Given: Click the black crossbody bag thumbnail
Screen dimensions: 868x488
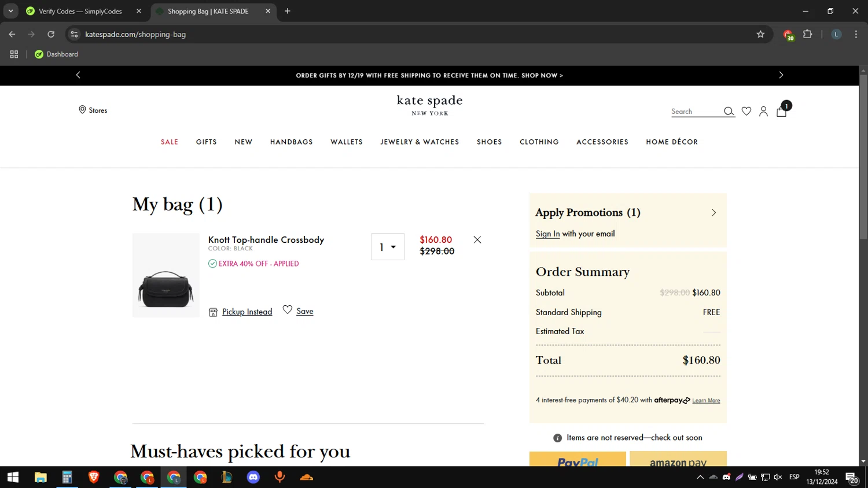Looking at the screenshot, I should [x=166, y=275].
